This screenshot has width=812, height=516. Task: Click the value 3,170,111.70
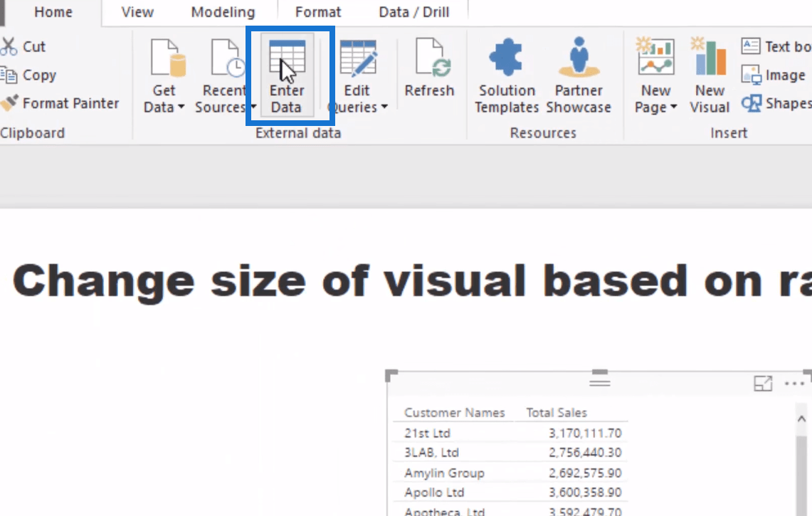[x=585, y=433]
